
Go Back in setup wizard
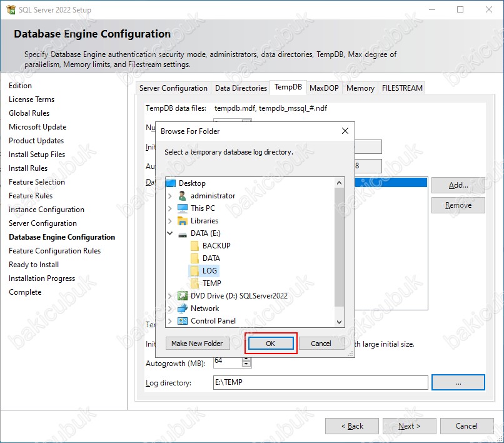click(352, 426)
